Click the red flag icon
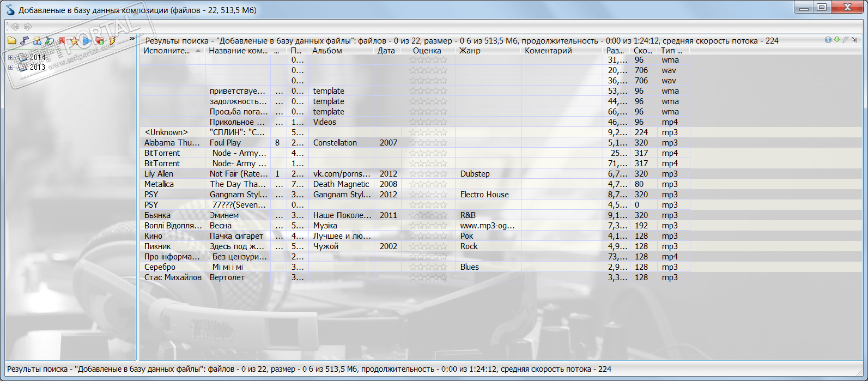 [x=62, y=40]
